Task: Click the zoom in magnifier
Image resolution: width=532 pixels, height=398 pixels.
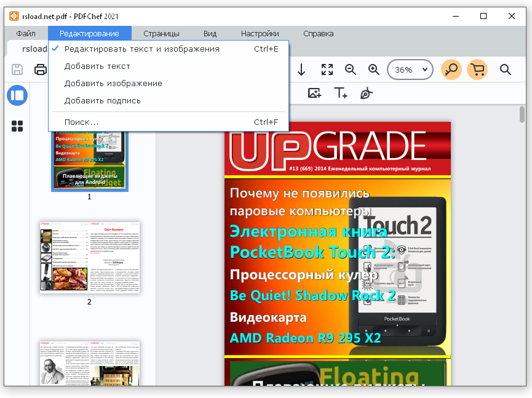Action: tap(374, 70)
